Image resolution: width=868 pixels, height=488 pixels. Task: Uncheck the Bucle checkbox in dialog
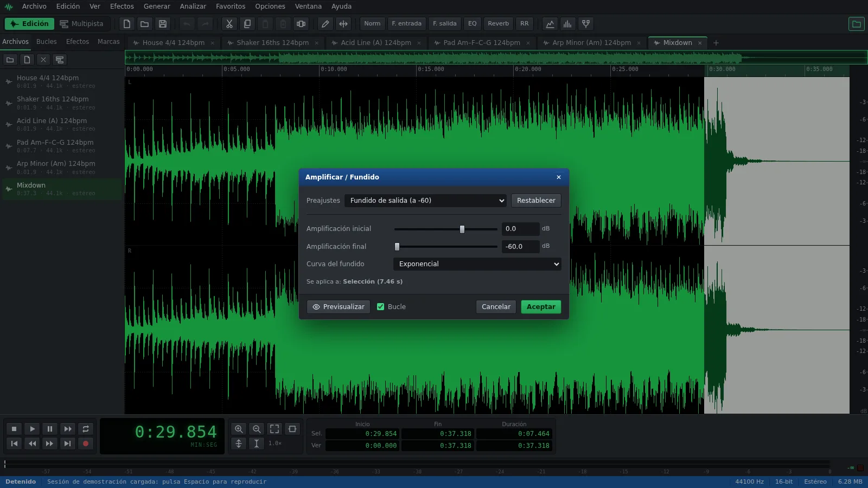coord(381,307)
